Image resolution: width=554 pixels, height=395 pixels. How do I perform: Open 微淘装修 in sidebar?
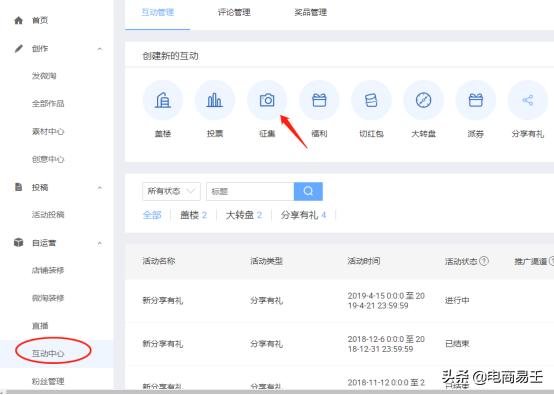coord(48,298)
